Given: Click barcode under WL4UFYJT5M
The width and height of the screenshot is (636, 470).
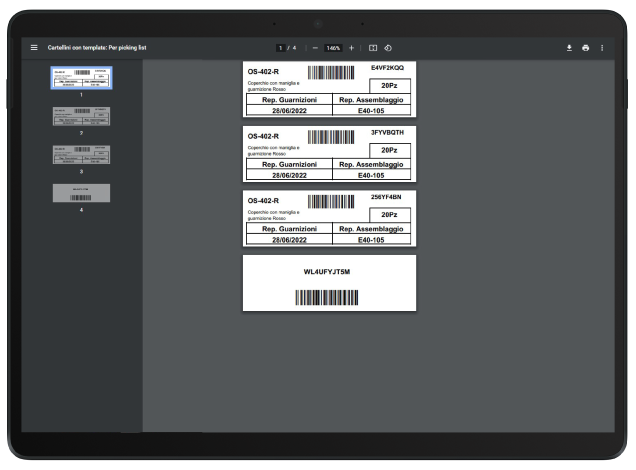Looking at the screenshot, I should [x=327, y=297].
